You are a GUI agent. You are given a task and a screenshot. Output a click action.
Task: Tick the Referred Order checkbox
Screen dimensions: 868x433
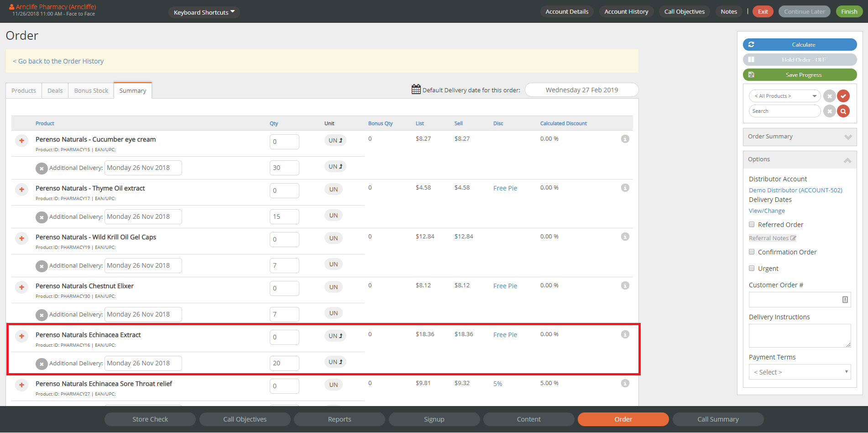point(752,224)
